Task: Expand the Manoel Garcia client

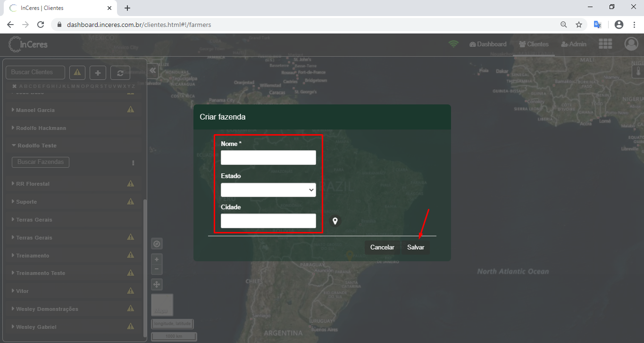Action: coord(13,110)
